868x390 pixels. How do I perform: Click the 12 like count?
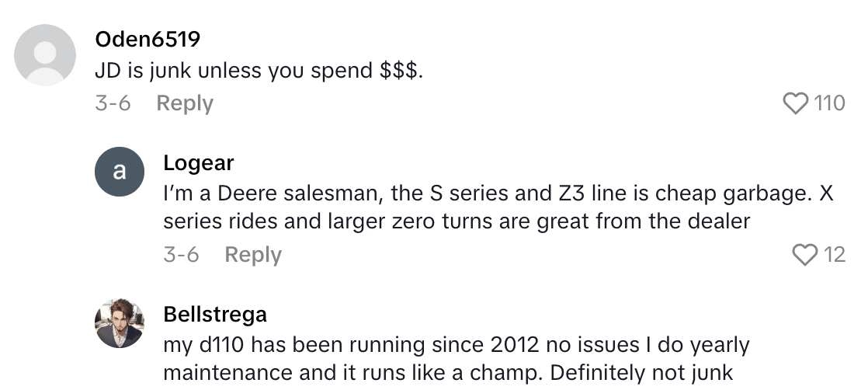coord(834,254)
